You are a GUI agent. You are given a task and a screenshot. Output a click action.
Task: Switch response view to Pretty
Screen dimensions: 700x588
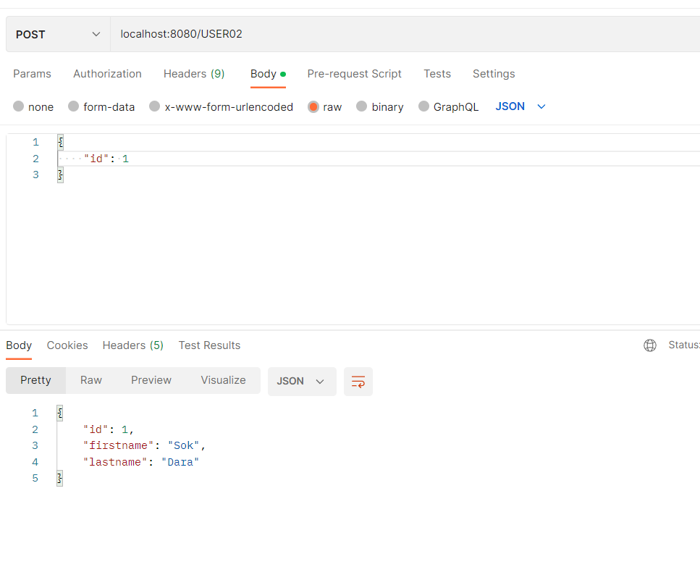click(x=35, y=380)
